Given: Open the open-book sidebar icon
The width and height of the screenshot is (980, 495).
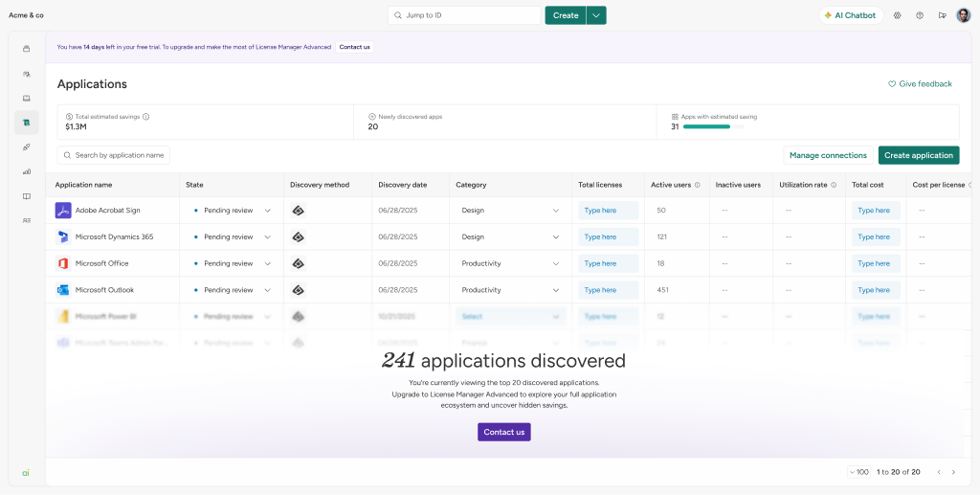Looking at the screenshot, I should [26, 196].
